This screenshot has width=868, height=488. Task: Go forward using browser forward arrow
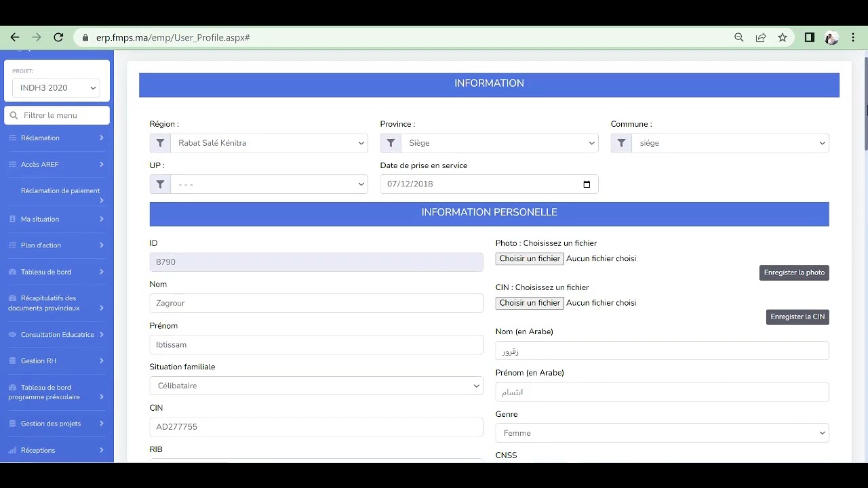tap(37, 37)
